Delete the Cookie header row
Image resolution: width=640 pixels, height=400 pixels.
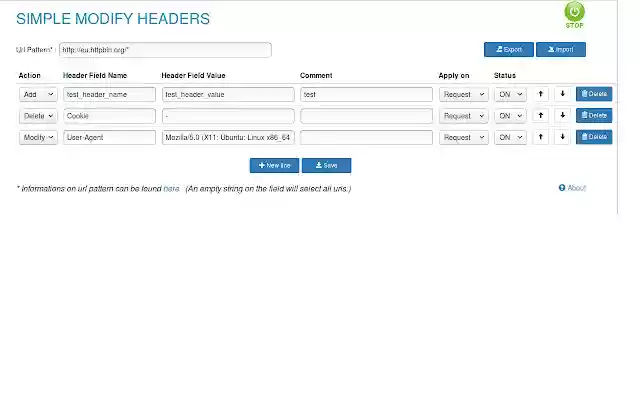[x=594, y=116]
